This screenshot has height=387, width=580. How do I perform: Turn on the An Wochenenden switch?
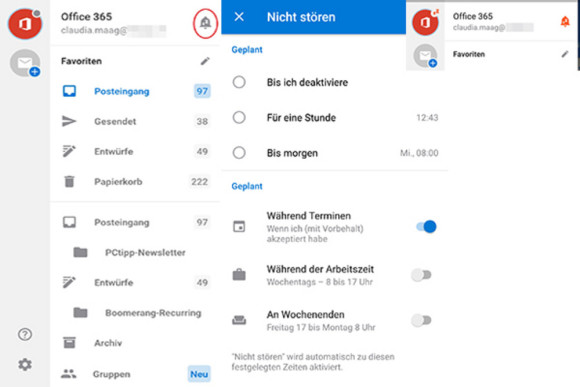421,320
